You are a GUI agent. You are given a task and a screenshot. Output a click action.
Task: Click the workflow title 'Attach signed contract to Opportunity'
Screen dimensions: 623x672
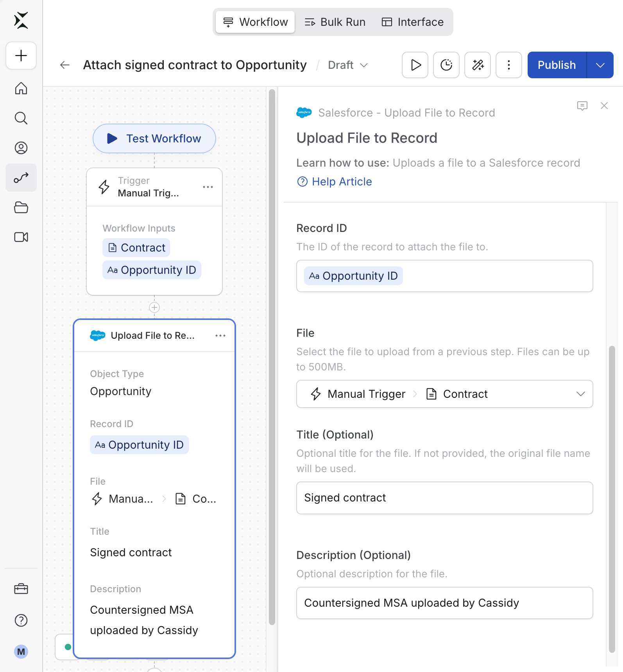195,65
